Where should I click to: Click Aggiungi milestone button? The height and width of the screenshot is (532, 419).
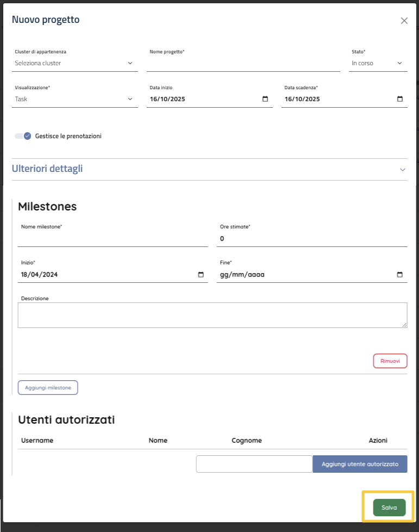[48, 387]
